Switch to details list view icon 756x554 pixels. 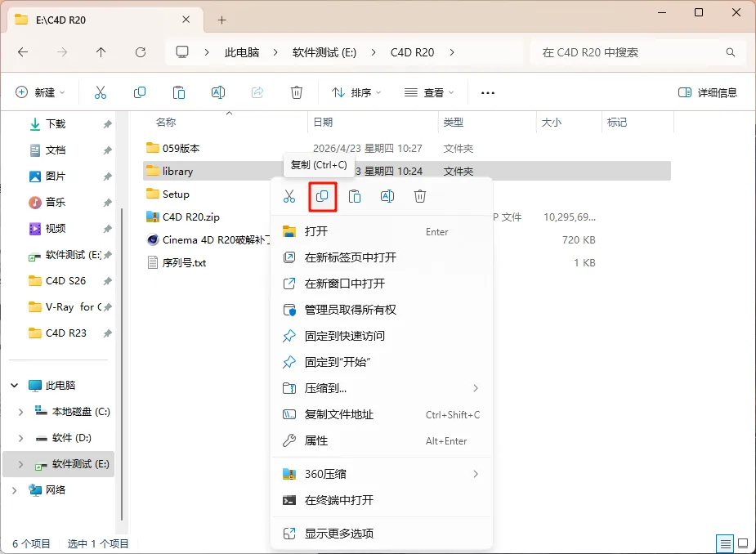[725, 544]
